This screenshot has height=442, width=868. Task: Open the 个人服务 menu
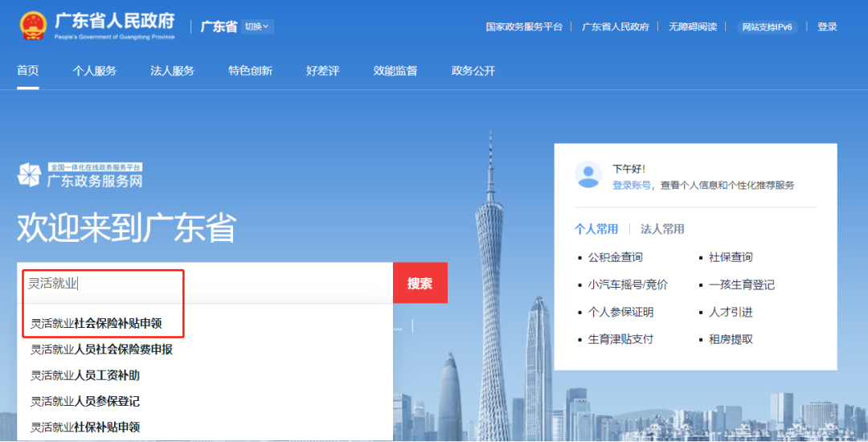click(95, 71)
